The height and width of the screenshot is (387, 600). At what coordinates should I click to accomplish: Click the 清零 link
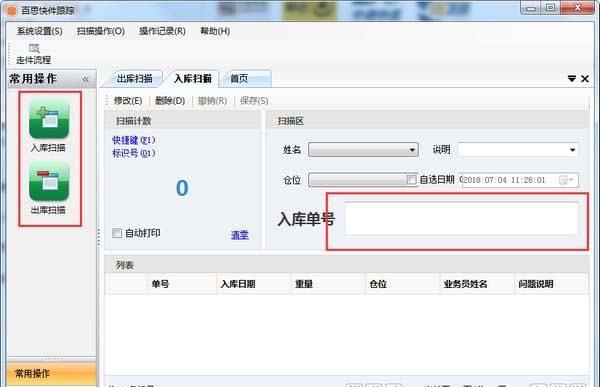click(240, 235)
